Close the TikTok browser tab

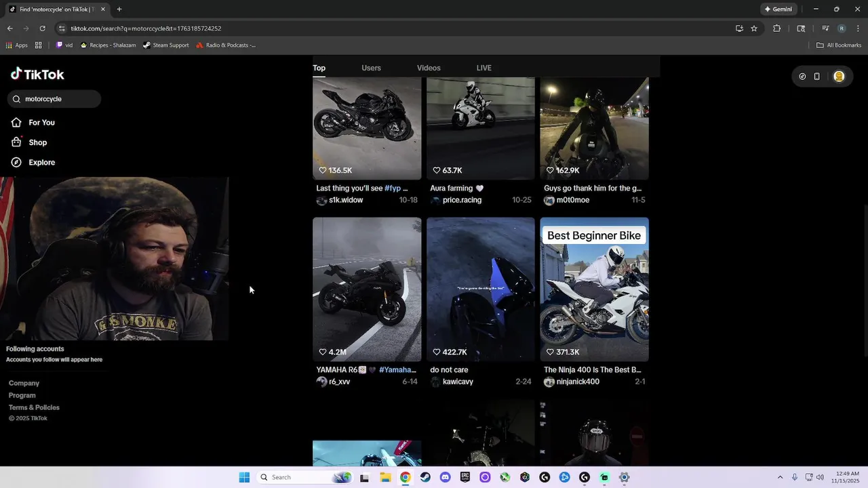(103, 9)
